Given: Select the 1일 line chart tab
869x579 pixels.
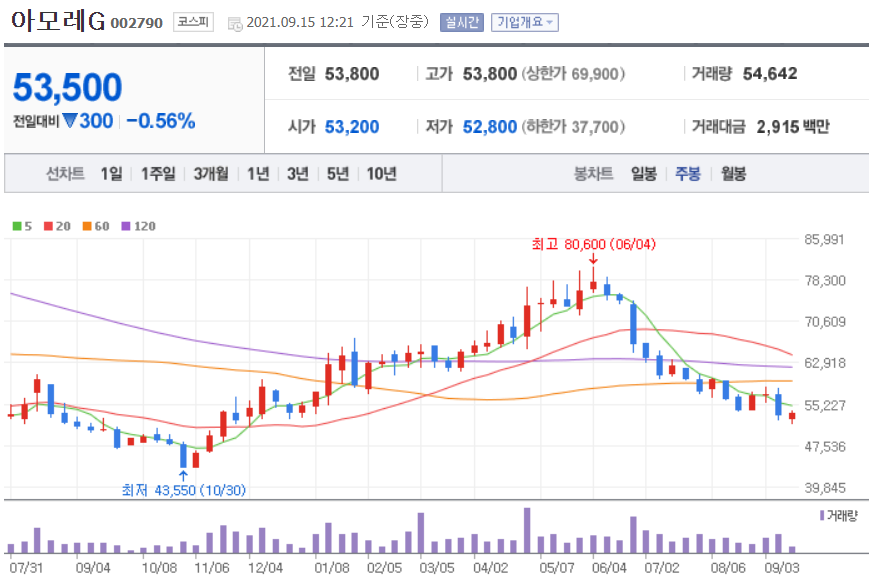Looking at the screenshot, I should coord(111,174).
